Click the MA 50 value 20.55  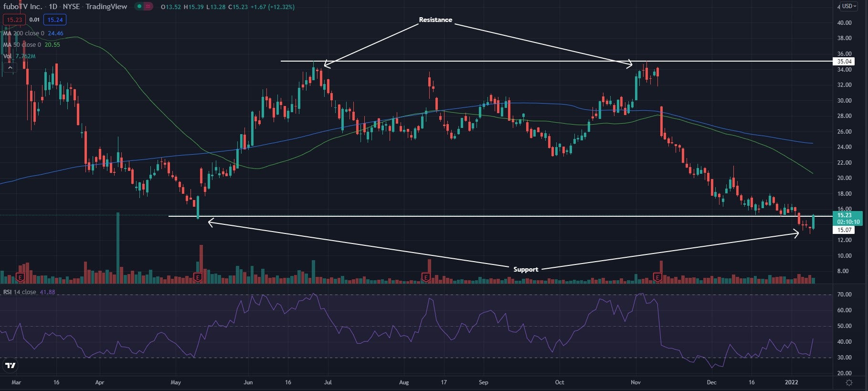(52, 45)
